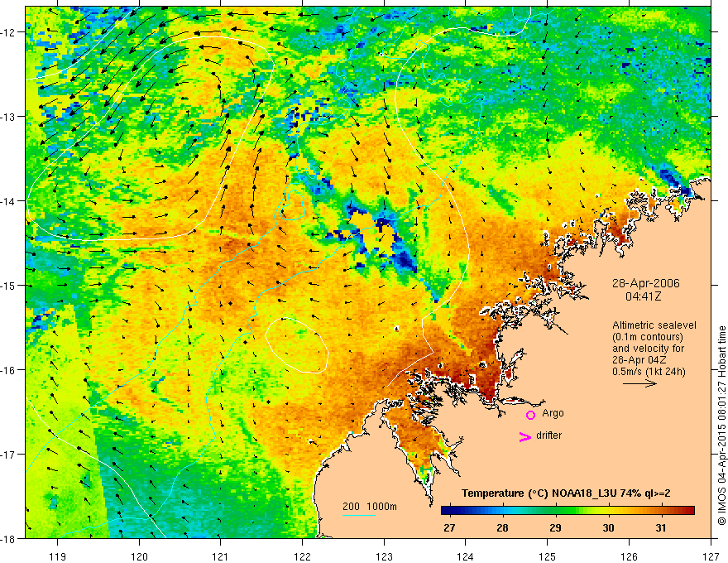Click latitude axis label -18
Image resolution: width=728 pixels, height=563 pixels.
(9, 539)
